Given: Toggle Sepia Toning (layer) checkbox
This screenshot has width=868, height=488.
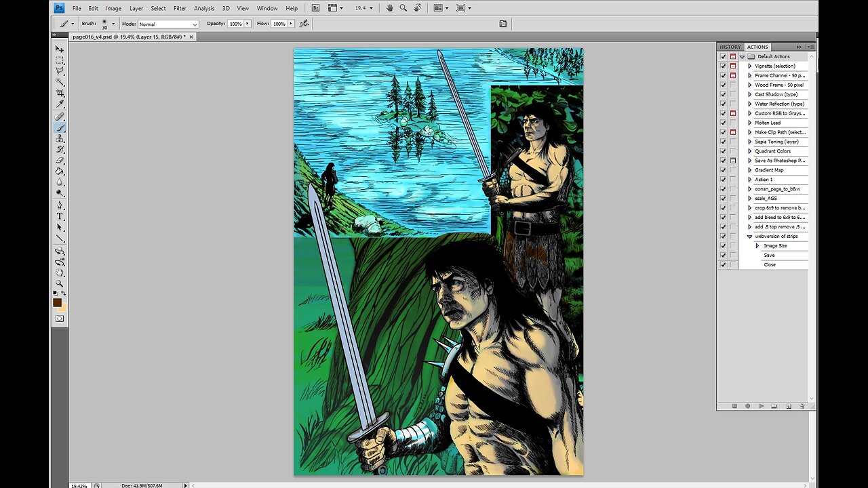Looking at the screenshot, I should [x=723, y=142].
